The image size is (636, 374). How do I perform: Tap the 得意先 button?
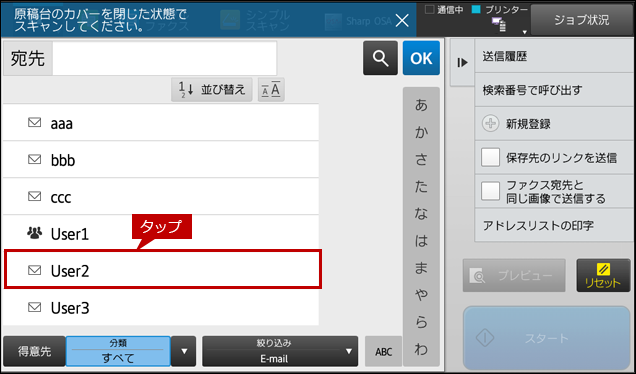point(34,351)
